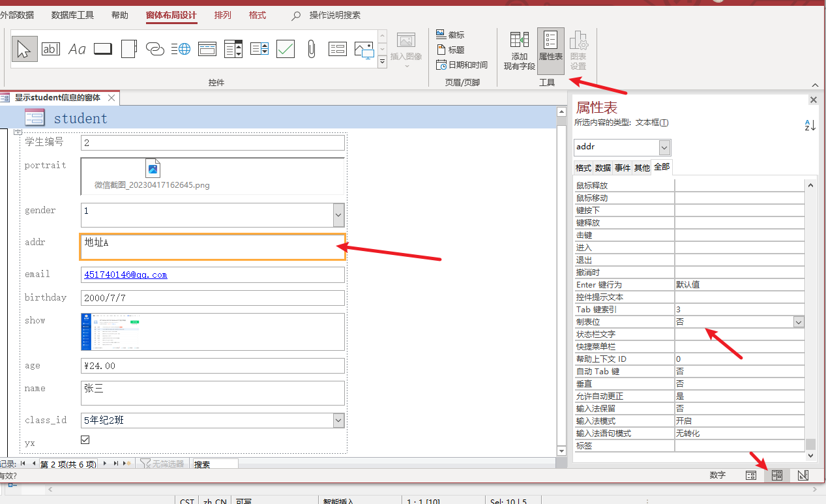Go to last record navigation button
Image resolution: width=826 pixels, height=504 pixels.
click(117, 464)
